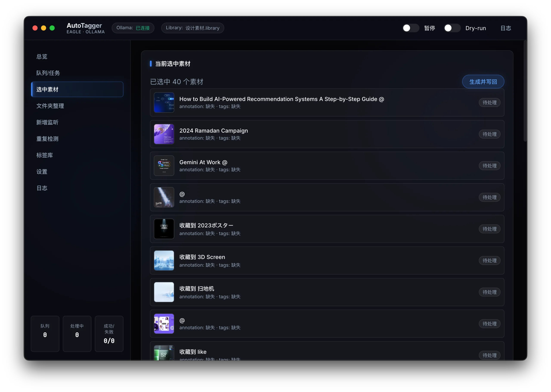
Task: Enable the Dry-run toggle
Action: tap(452, 28)
